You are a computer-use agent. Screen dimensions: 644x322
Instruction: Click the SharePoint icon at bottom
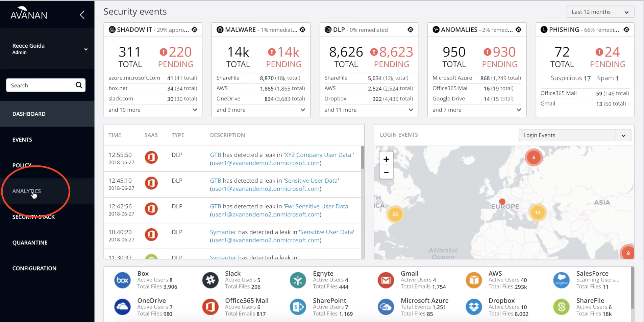298,307
